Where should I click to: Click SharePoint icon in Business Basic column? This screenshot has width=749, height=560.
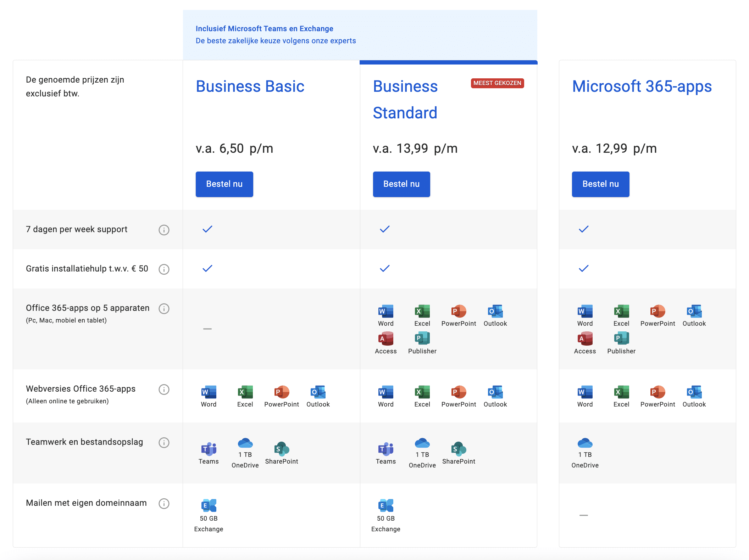click(x=282, y=449)
